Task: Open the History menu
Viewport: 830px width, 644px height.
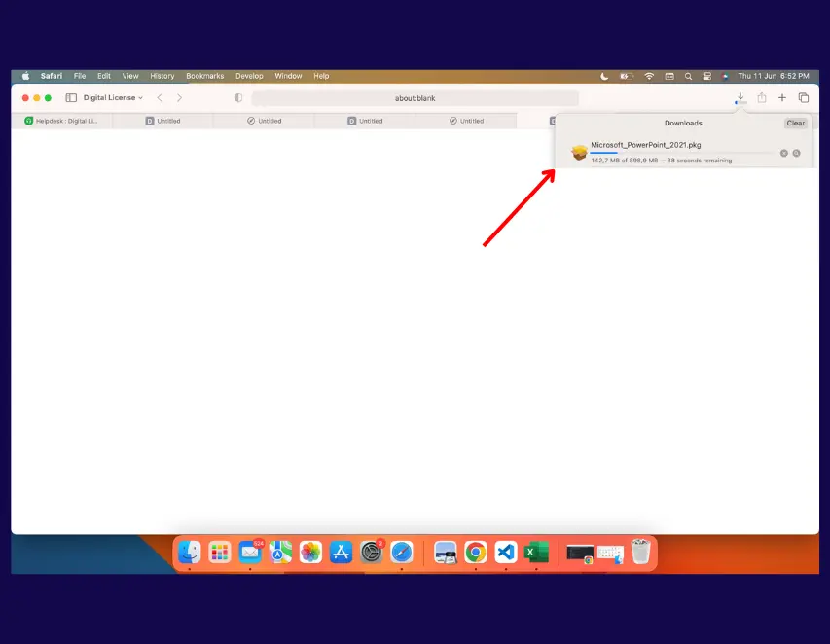Action: (162, 76)
